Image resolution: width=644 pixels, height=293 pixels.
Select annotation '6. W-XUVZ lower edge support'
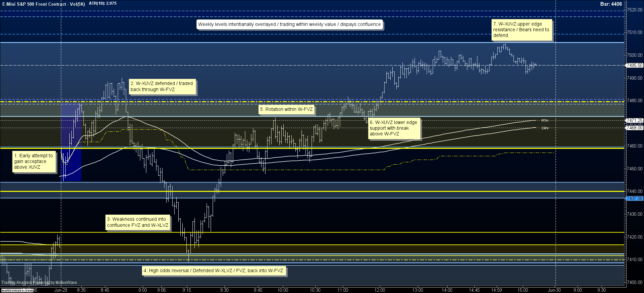coord(394,128)
